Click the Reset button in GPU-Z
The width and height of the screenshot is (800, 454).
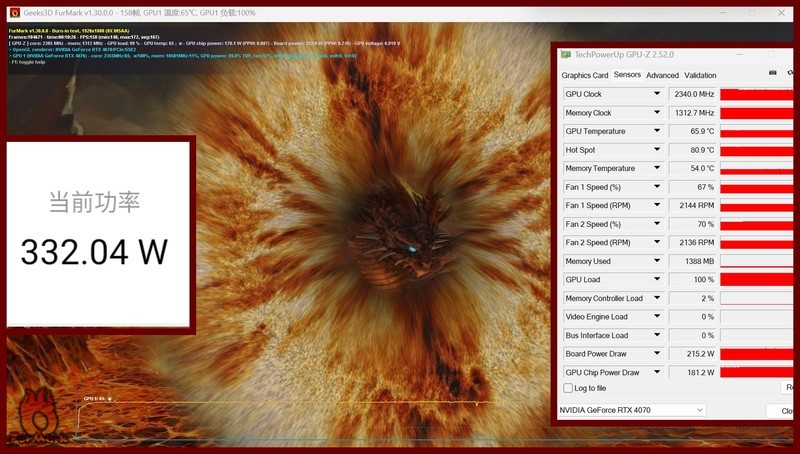(x=790, y=388)
